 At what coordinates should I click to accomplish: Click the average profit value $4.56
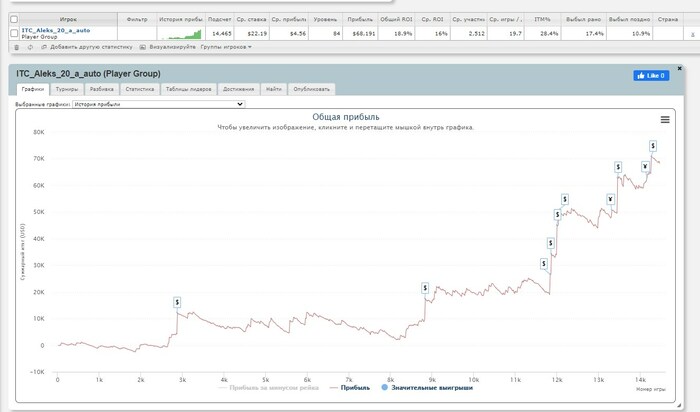[x=298, y=33]
